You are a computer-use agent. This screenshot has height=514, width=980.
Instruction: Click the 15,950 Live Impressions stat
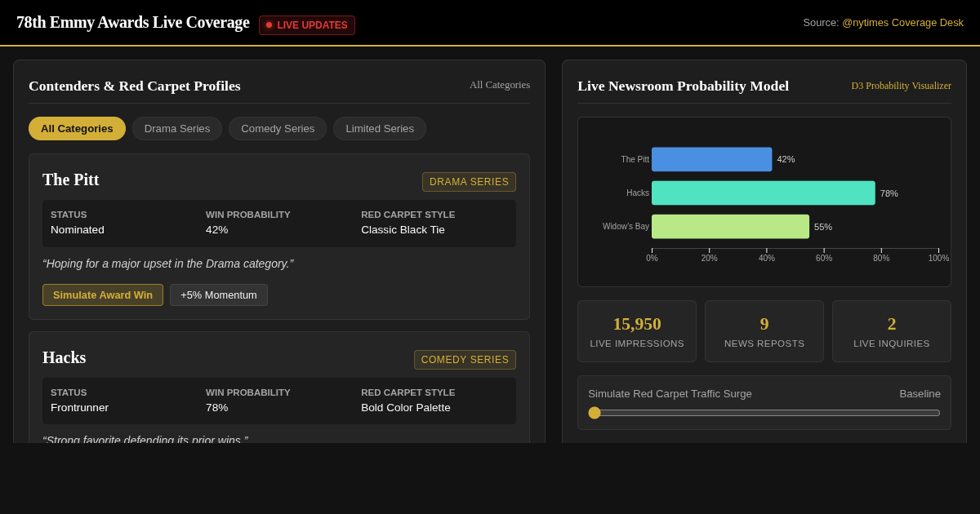click(x=637, y=331)
